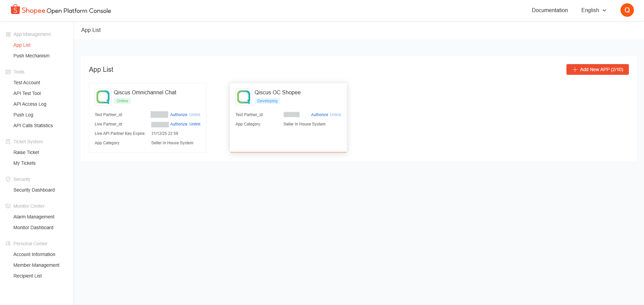
Task: Click the key expiry date 31/12/25 22:59
Action: tap(165, 134)
